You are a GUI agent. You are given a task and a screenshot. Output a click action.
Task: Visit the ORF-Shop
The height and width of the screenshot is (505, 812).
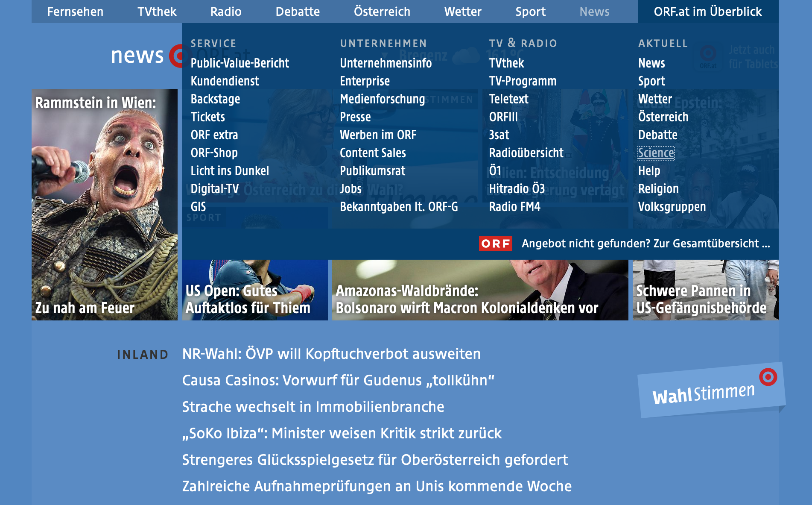214,153
